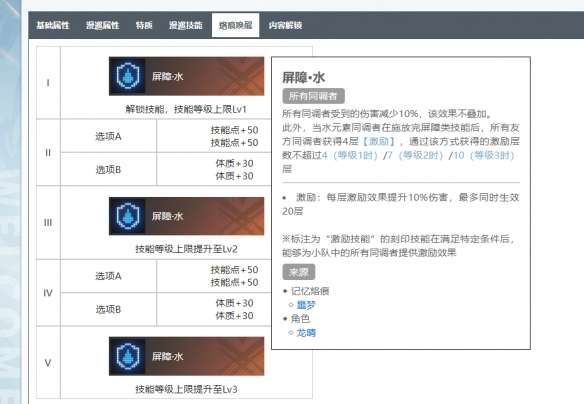584x404 pixels.
Task: Click the 屏障·水 skill banner in row III
Action: [x=187, y=216]
